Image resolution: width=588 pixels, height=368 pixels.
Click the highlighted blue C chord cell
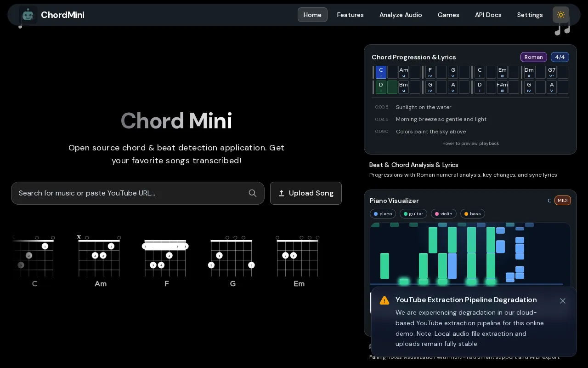tap(381, 72)
